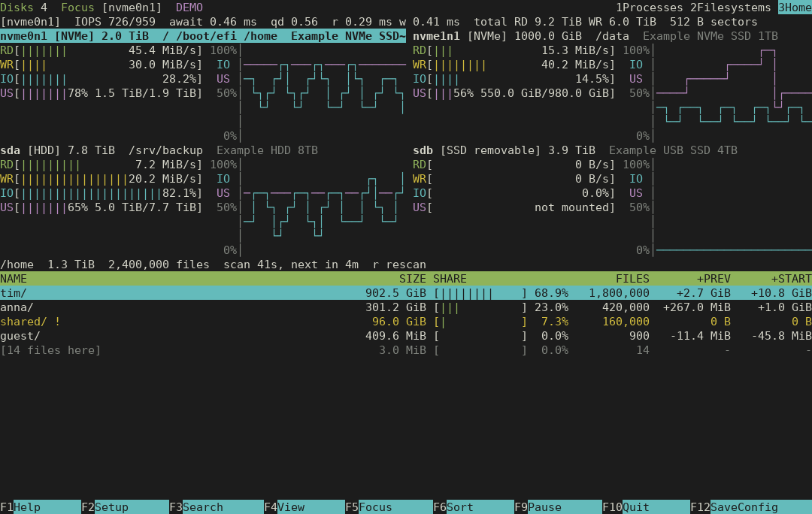812x514 pixels.
Task: Click the nvme1n1 IO meter 14.5%
Action: [x=514, y=79]
